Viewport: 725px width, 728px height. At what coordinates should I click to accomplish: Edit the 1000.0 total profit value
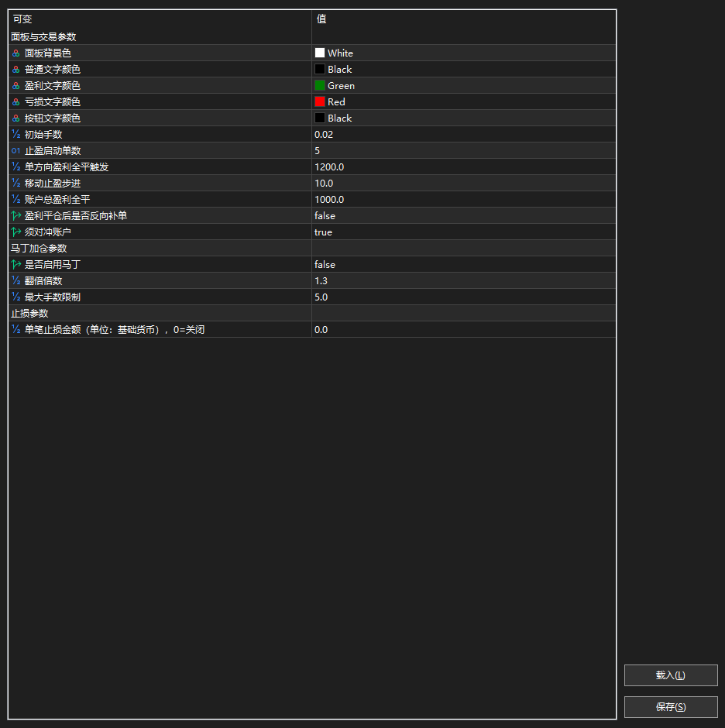[463, 200]
